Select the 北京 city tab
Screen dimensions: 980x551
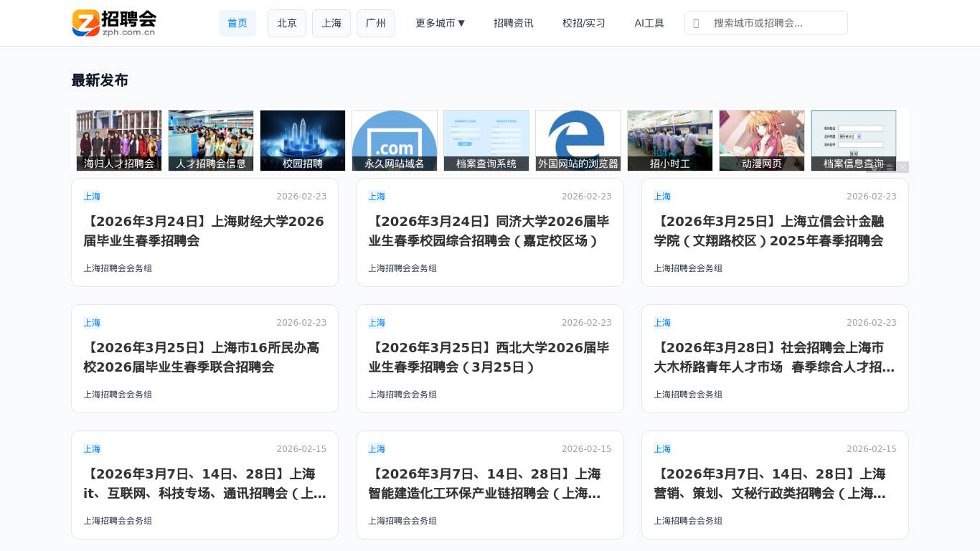[x=286, y=23]
